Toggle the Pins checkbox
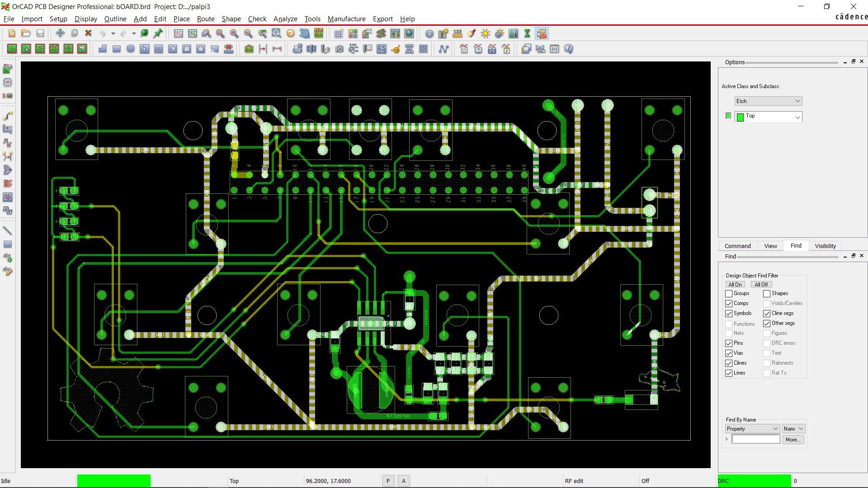868x488 pixels. 729,343
